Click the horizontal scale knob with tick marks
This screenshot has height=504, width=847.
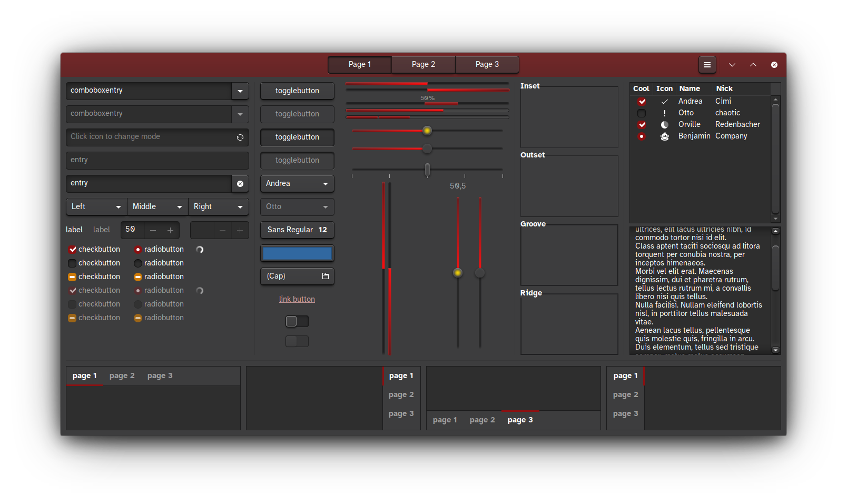click(x=427, y=170)
